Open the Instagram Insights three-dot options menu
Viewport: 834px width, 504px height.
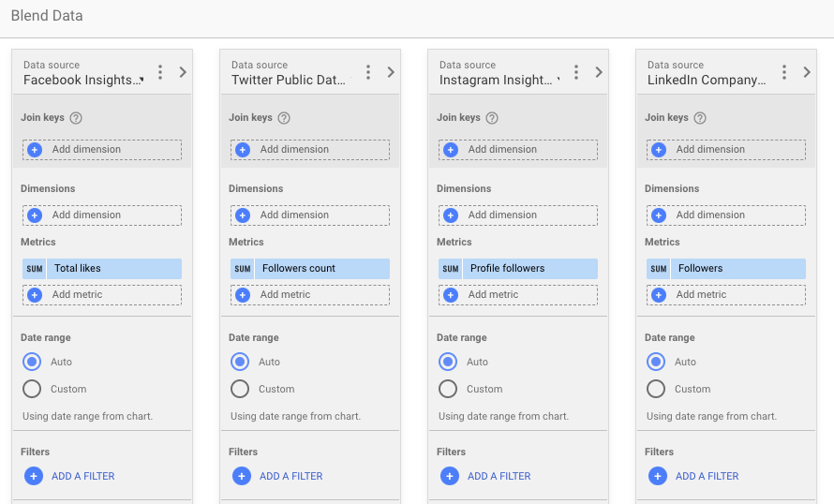click(x=576, y=72)
